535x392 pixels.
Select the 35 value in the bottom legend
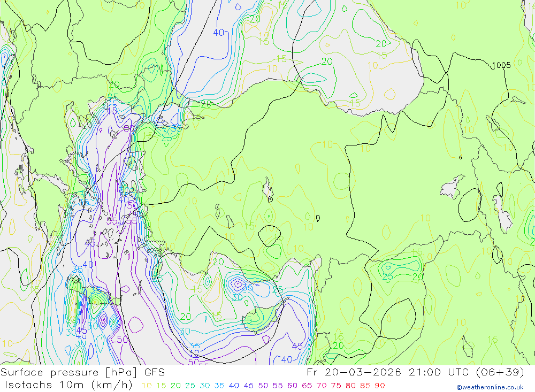click(219, 386)
